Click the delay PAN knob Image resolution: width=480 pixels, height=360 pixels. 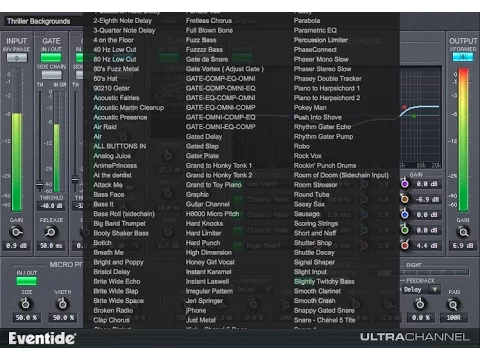point(453,305)
